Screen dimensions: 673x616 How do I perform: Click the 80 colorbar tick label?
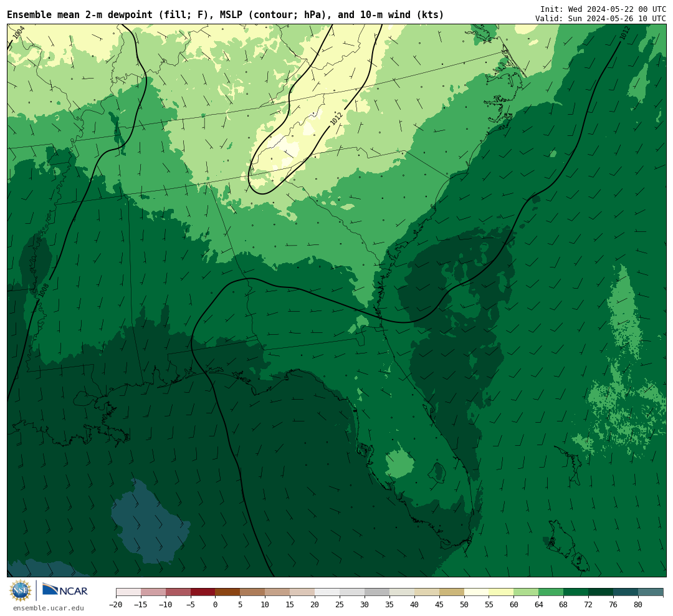639,605
